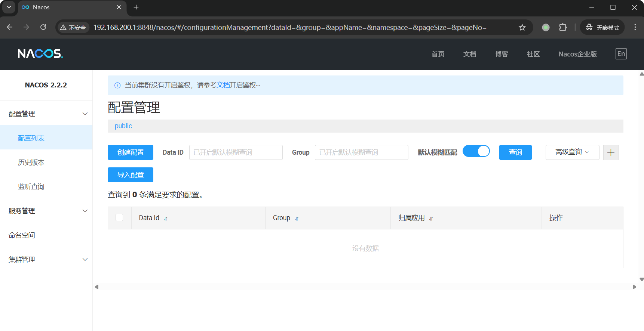
Task: Select 配置列表 in the sidebar
Action: coord(46,138)
